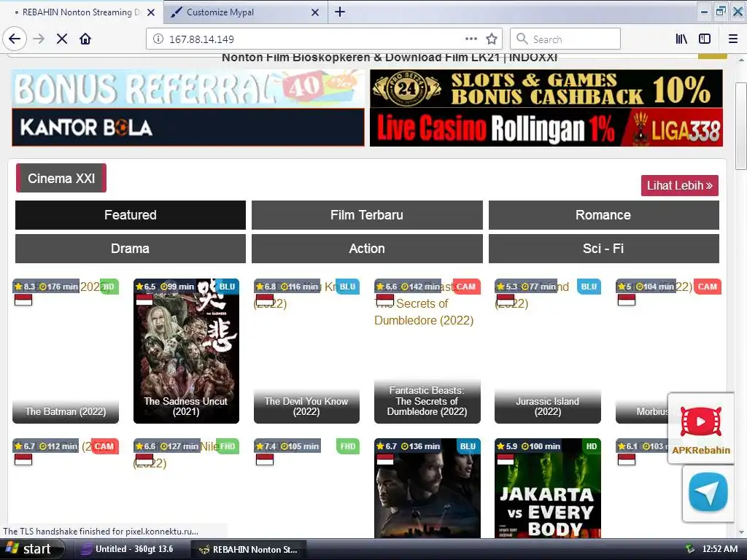Open The Sadness Uncut (2021) poster
This screenshot has width=747, height=560.
point(186,351)
